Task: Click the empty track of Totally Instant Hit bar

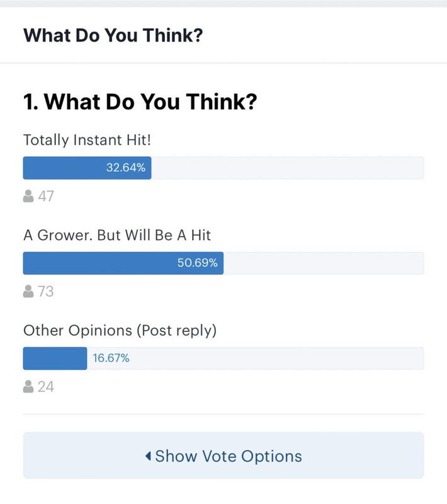Action: [288, 168]
